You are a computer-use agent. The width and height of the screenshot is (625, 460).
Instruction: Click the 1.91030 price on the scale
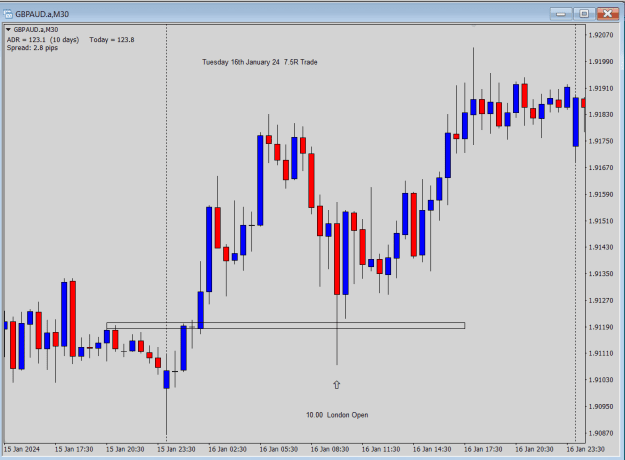(x=601, y=380)
